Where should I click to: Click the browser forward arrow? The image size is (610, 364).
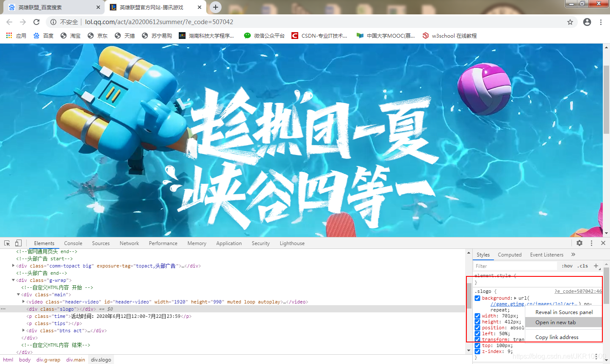click(23, 22)
